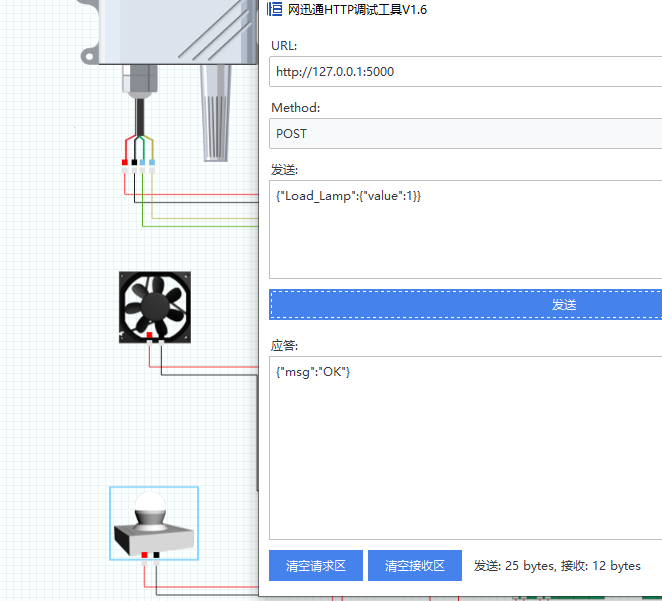Click the 清空请求区 button
Screen dimensions: 662x601
[315, 566]
